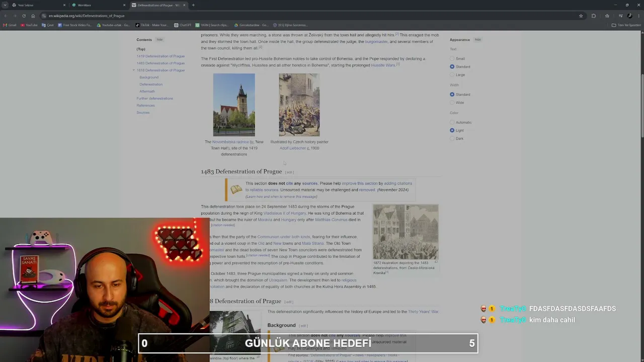This screenshot has width=644, height=362.
Task: Select Standard text size
Action: pyautogui.click(x=452, y=67)
